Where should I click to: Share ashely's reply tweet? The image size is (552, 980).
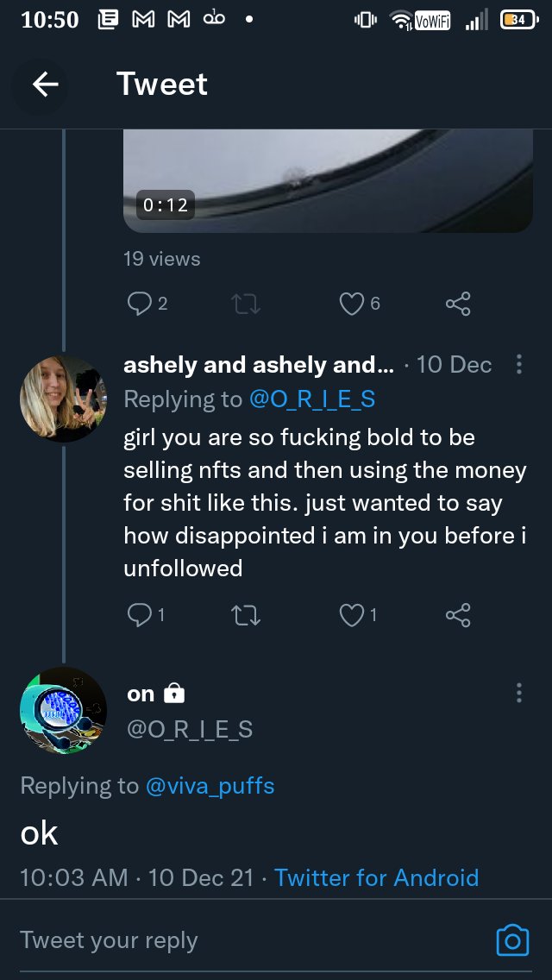point(458,614)
